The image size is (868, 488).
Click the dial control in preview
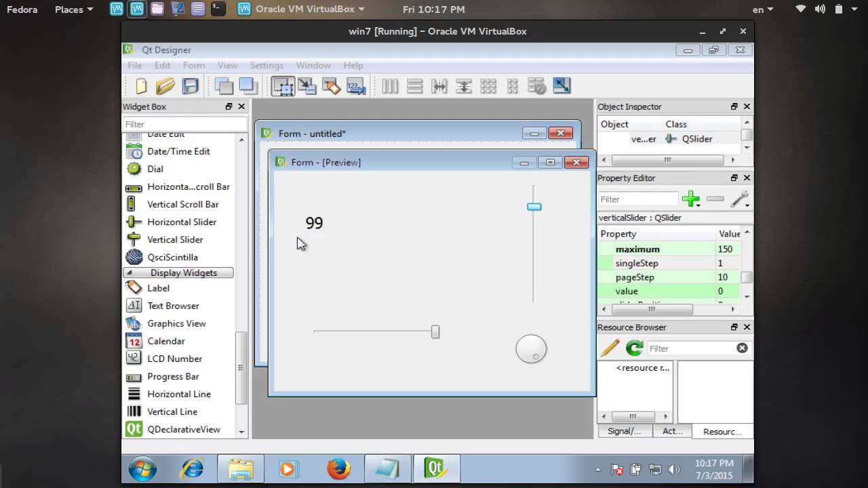pos(531,349)
